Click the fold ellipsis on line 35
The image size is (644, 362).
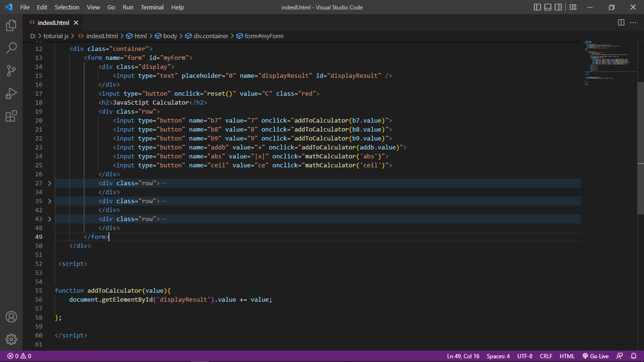tap(164, 201)
